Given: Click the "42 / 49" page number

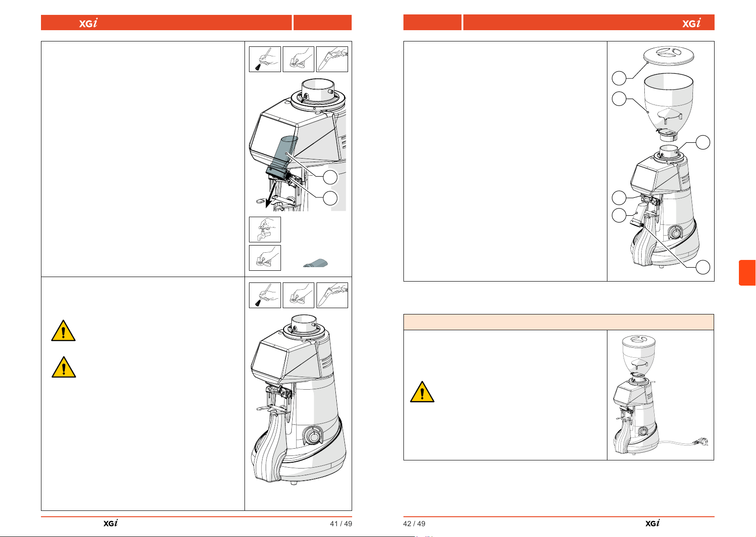Looking at the screenshot, I should click(x=414, y=523).
